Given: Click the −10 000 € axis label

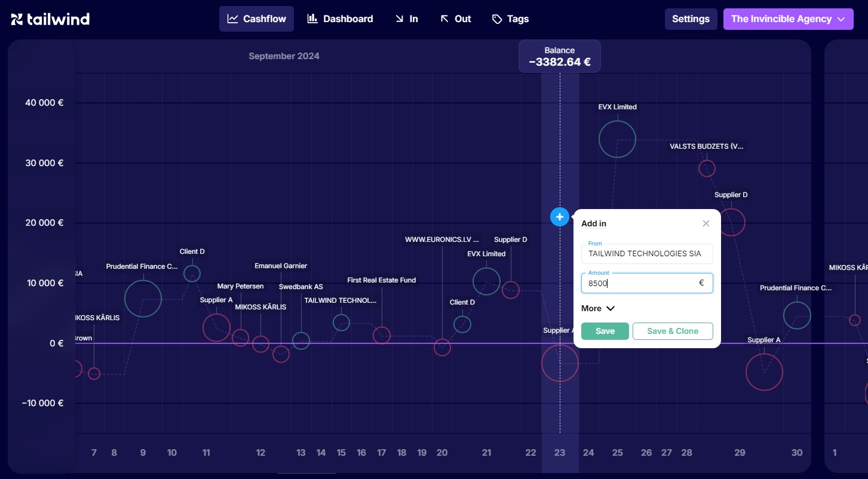Looking at the screenshot, I should click(x=42, y=403).
